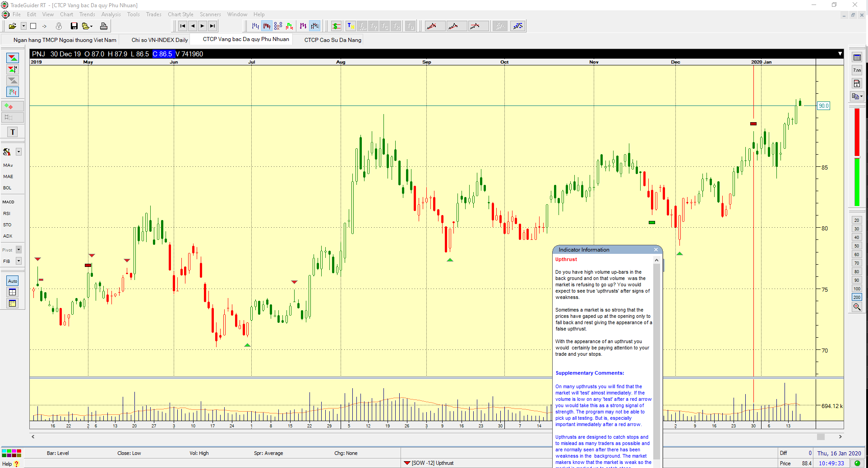Switch to Chi so VN-INDEX Daily tab
The image size is (868, 468).
160,40
